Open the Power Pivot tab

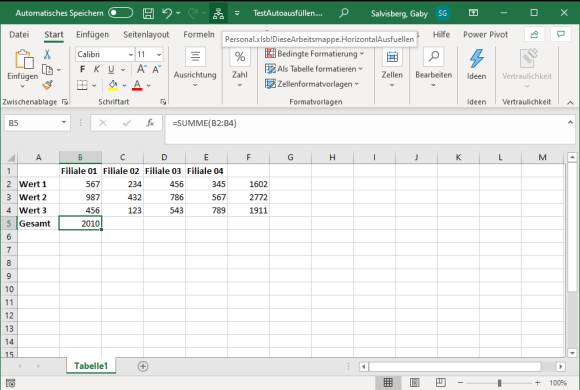tap(485, 35)
